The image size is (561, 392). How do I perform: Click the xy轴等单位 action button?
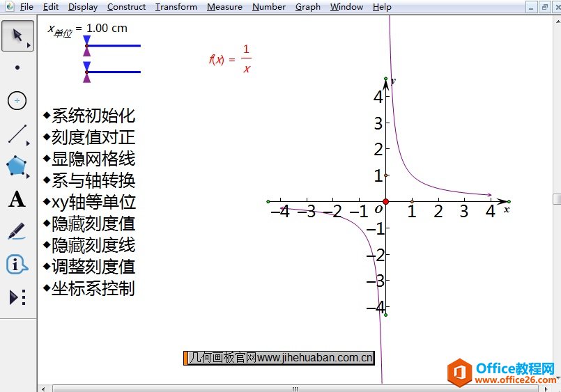pyautogui.click(x=89, y=202)
